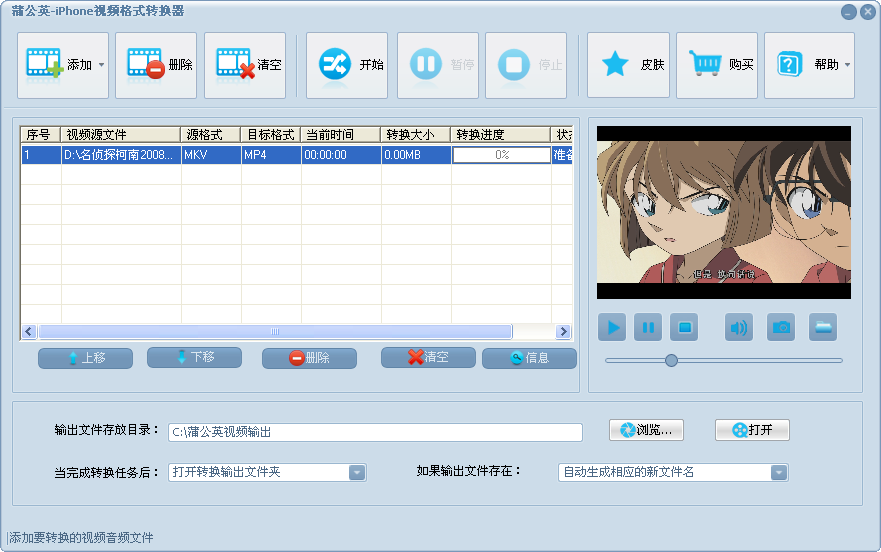This screenshot has height=552, width=881.
Task: Click the 停止 stop toolbar button
Action: pyautogui.click(x=526, y=65)
